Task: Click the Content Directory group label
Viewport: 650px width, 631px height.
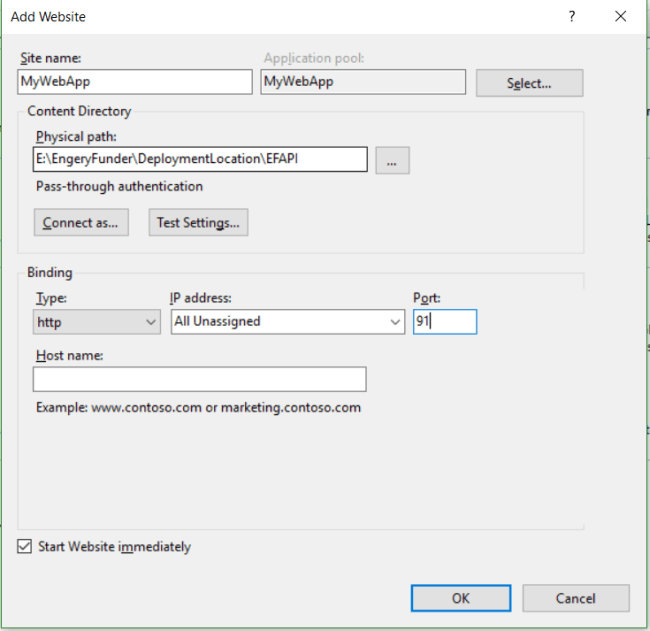Action: (79, 112)
